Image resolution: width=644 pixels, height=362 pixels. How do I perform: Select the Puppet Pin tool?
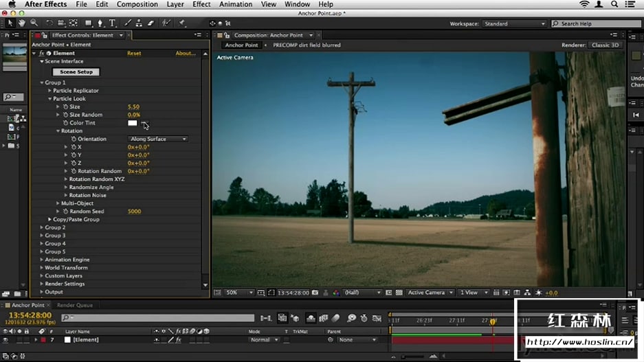coord(182,23)
